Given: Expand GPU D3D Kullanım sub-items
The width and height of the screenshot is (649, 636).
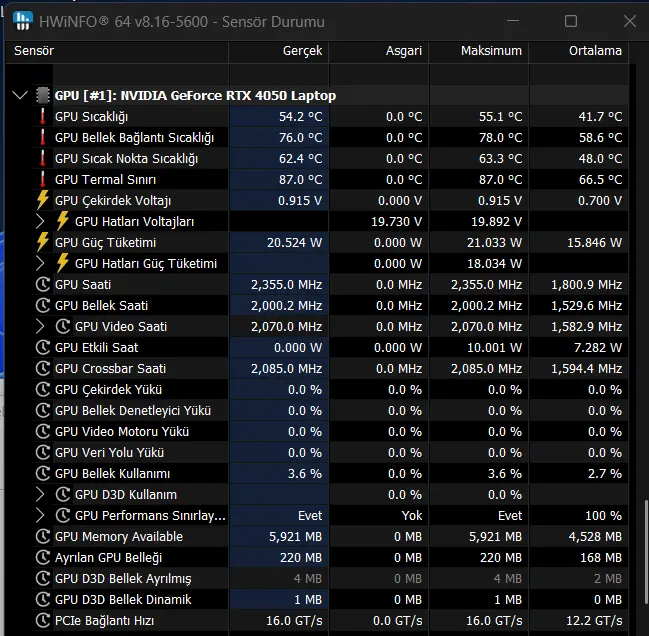Looking at the screenshot, I should click(40, 494).
